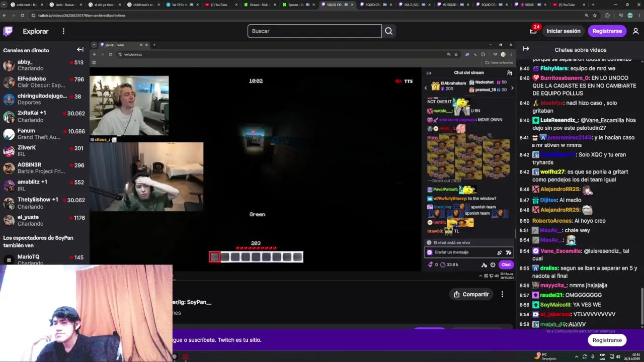Click Registrarse in the purple banner
The image size is (644, 362).
click(x=607, y=340)
